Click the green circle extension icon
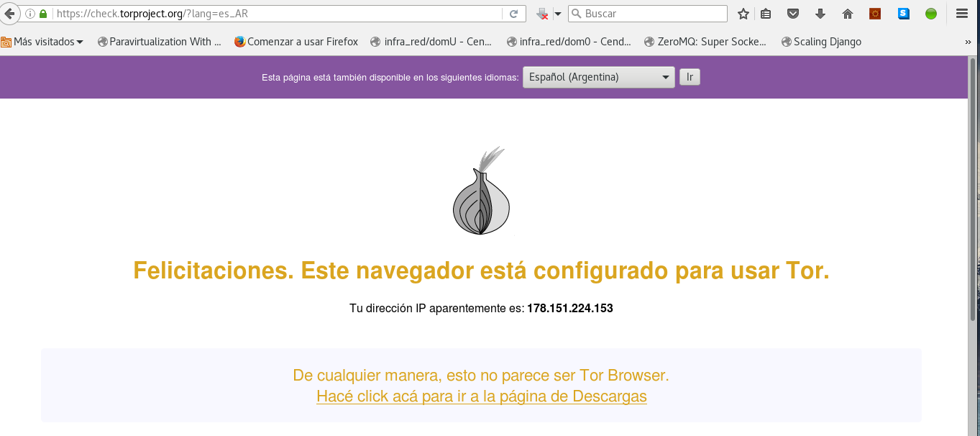Viewport: 980px width, 436px height. point(931,14)
